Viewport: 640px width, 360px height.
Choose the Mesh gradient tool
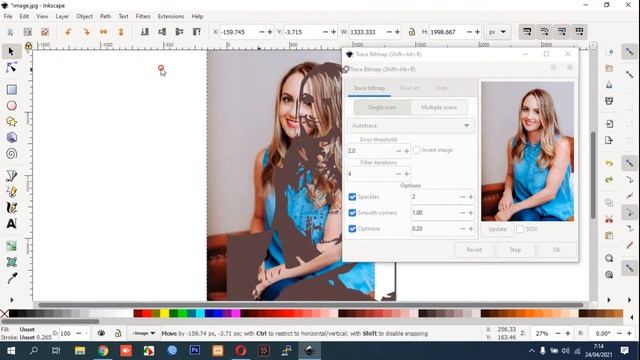[11, 262]
